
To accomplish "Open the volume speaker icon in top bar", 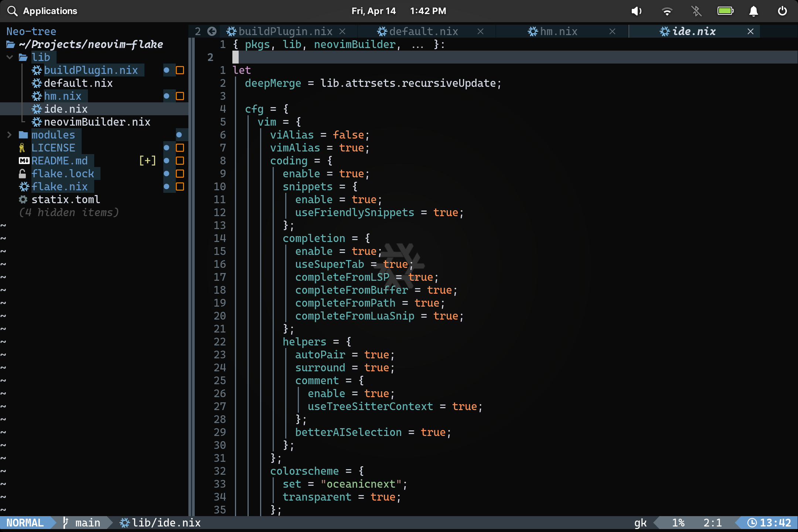I will [636, 11].
